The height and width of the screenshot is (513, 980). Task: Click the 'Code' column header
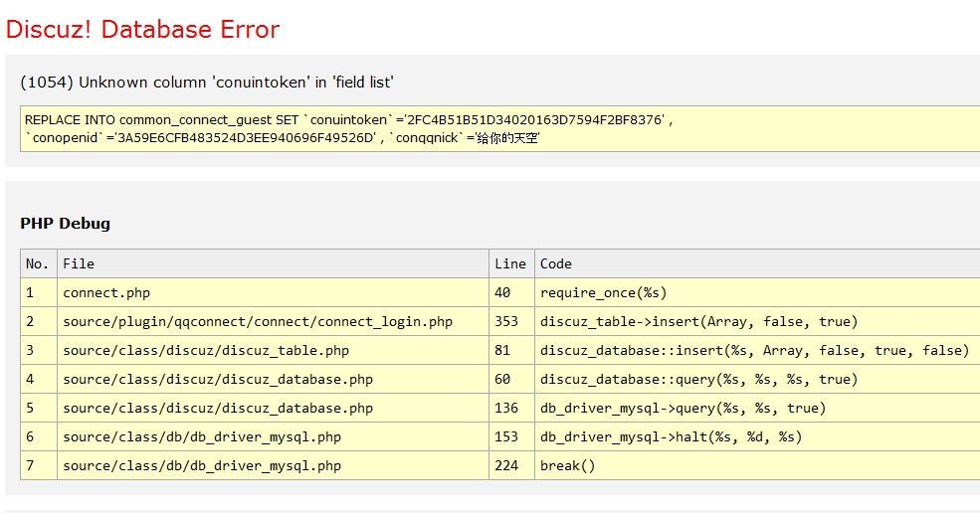click(555, 263)
